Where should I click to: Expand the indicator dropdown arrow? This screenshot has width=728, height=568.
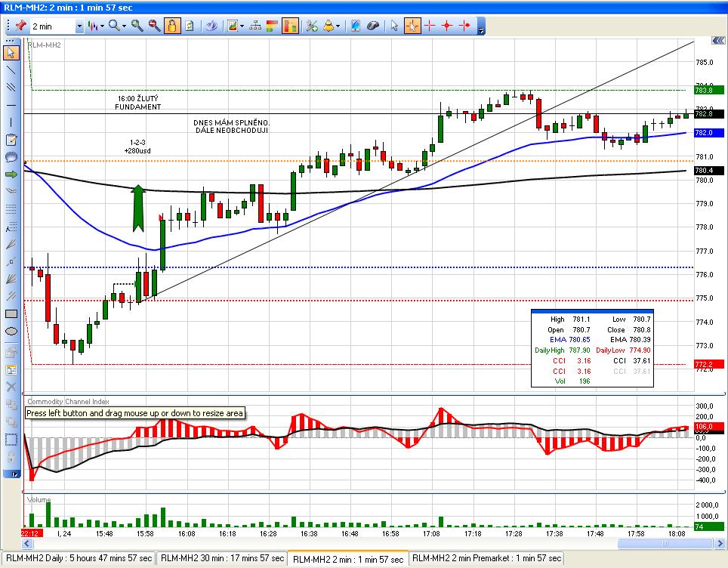[x=242, y=26]
